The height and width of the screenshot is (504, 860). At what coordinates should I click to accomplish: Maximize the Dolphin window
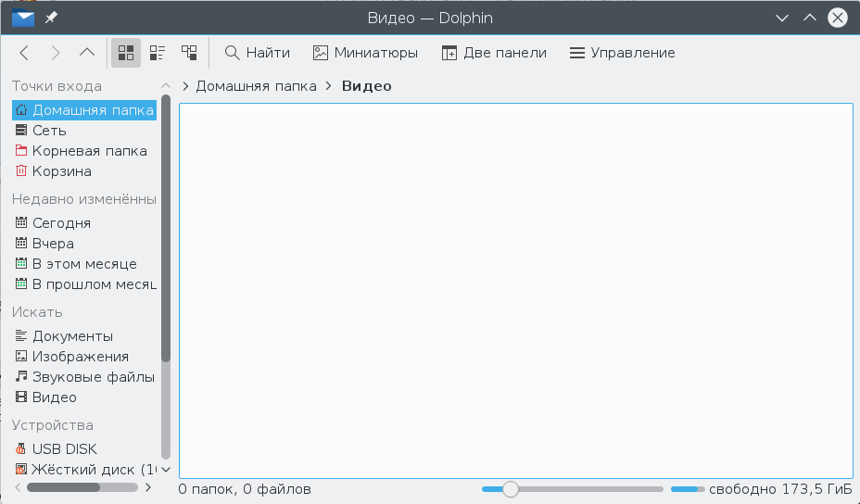click(x=810, y=19)
